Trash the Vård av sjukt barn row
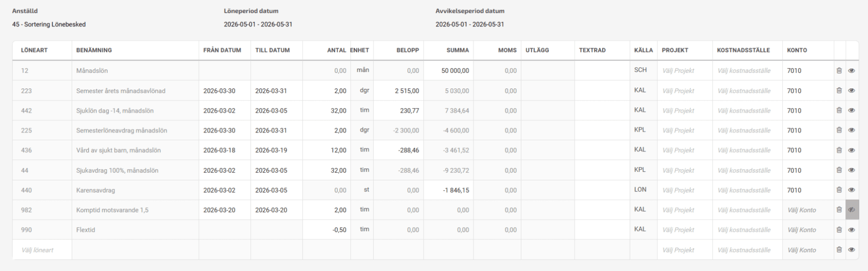 click(x=839, y=150)
